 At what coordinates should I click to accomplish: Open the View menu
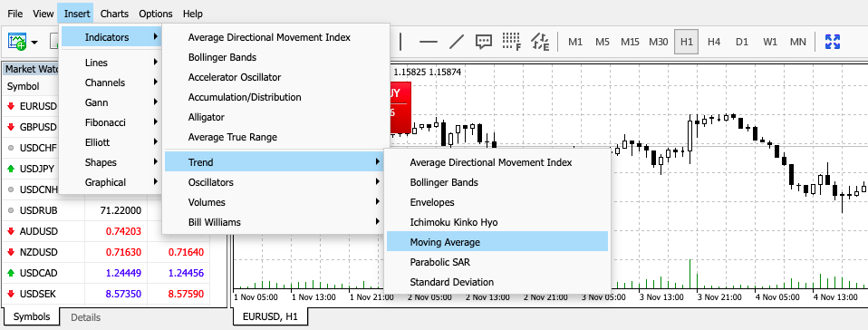point(43,14)
